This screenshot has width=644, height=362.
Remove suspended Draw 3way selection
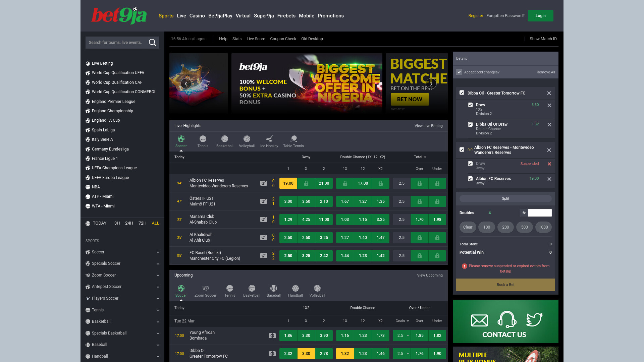(x=549, y=164)
